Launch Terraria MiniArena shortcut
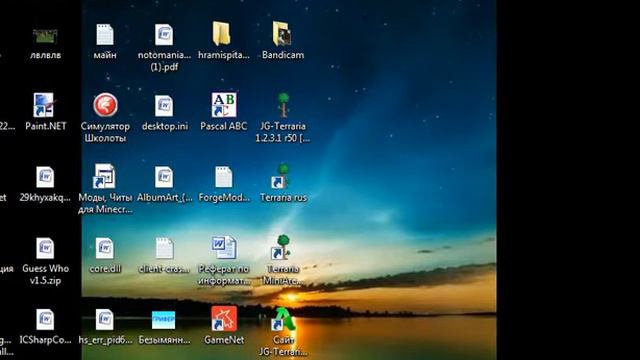Viewport: 640px width, 360px height. pos(281,247)
